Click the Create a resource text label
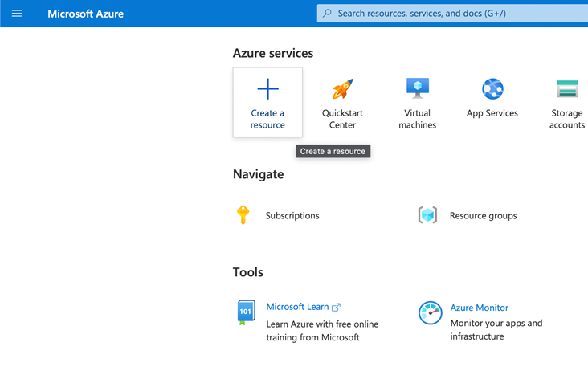588x371 pixels. (x=267, y=119)
